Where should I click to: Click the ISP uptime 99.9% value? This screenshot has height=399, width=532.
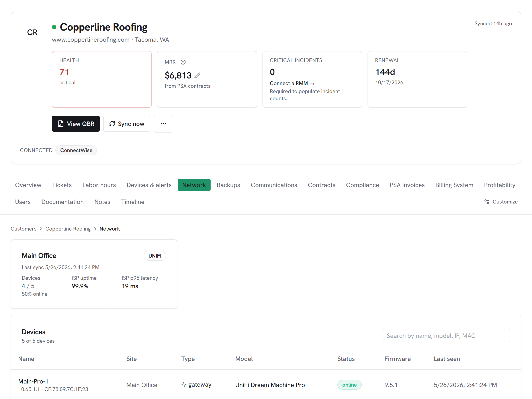[x=80, y=286]
